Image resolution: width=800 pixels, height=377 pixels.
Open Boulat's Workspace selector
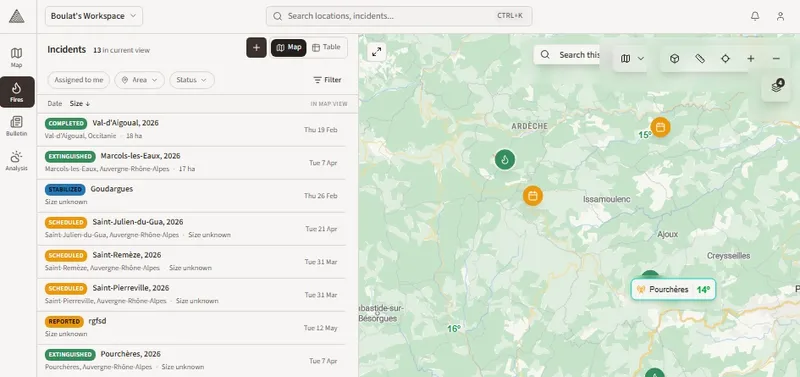click(94, 16)
